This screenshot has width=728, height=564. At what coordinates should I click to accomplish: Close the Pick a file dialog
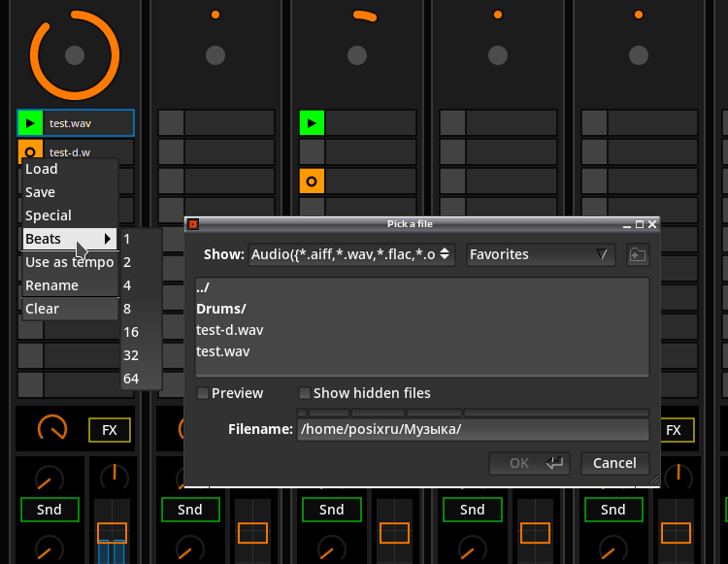tap(652, 224)
